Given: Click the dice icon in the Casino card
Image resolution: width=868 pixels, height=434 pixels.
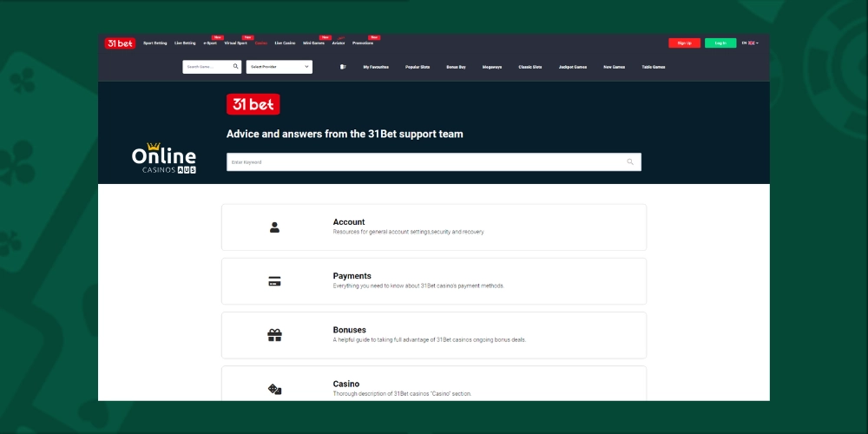Looking at the screenshot, I should coord(274,389).
